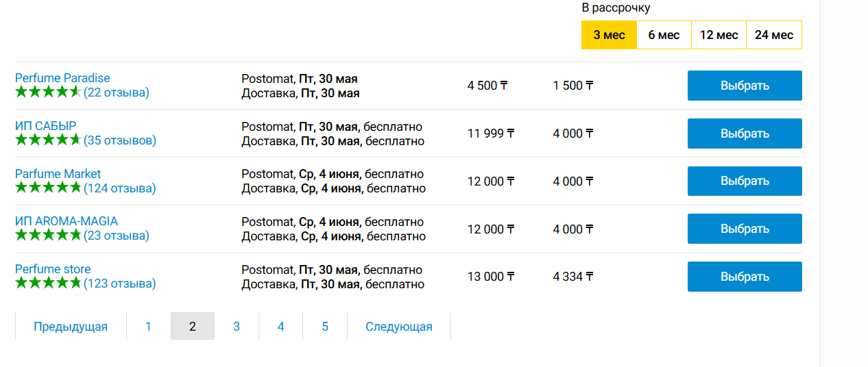Choose the 12 мес installment term
The image size is (868, 367).
pyautogui.click(x=719, y=35)
